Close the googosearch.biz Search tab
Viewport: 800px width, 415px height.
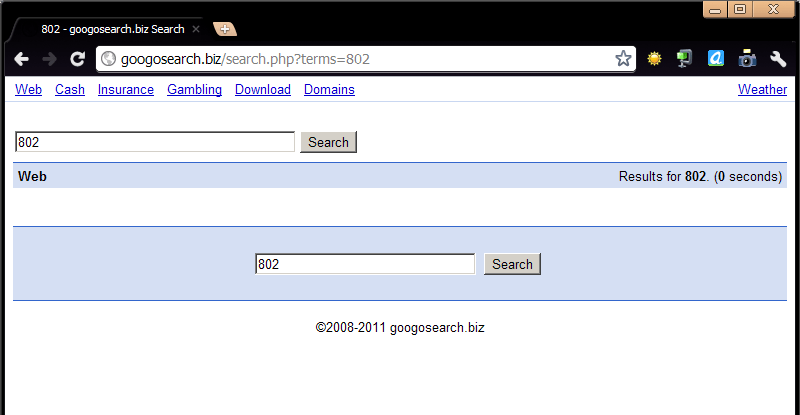(196, 29)
